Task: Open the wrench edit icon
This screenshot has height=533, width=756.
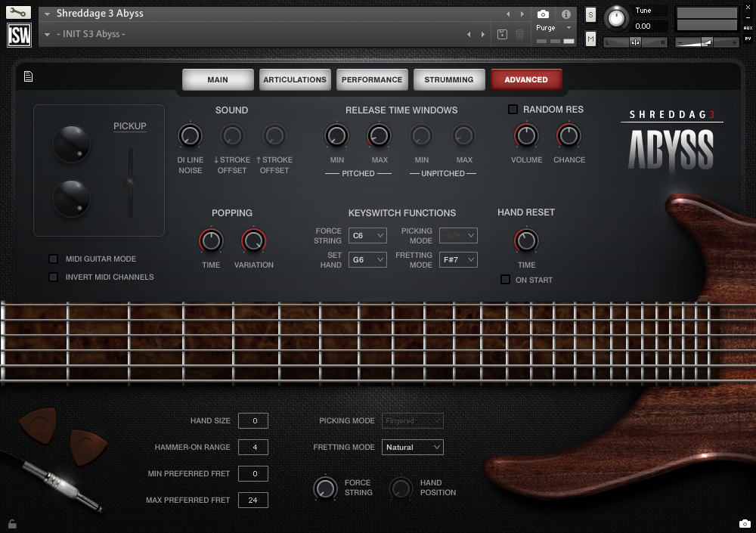Action: click(x=18, y=12)
